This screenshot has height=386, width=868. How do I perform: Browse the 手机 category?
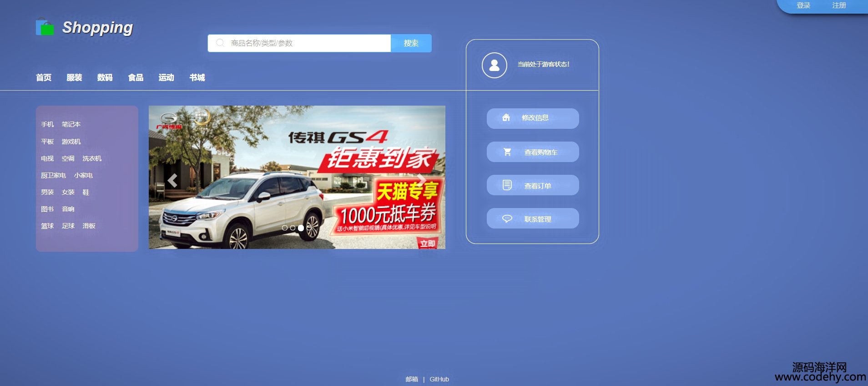(47, 124)
